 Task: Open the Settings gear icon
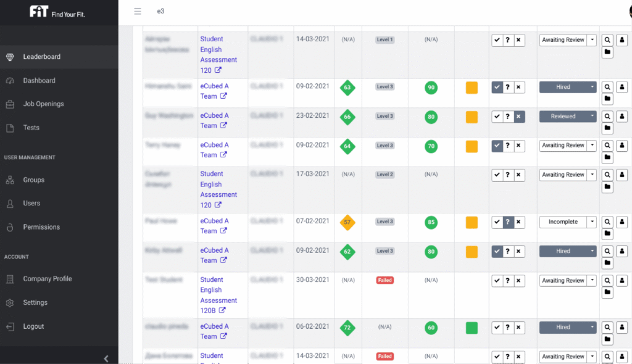pyautogui.click(x=10, y=302)
